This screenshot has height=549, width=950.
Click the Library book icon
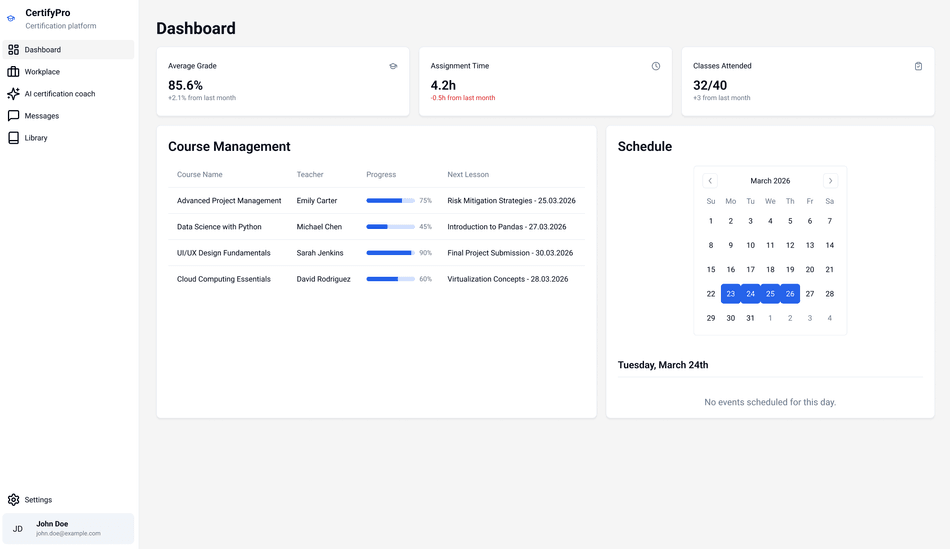[x=13, y=138]
